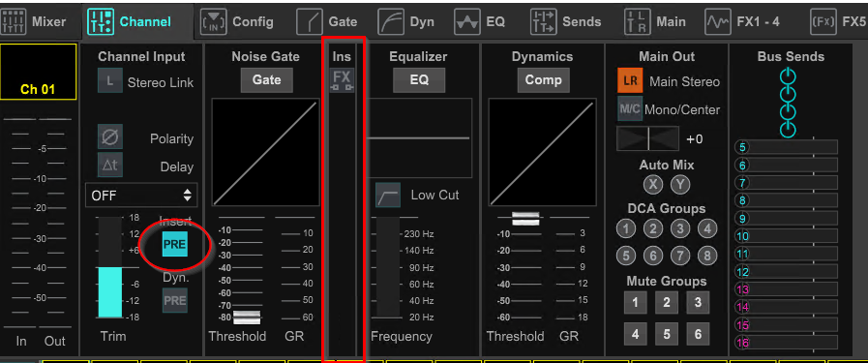The width and height of the screenshot is (868, 363).
Task: Click the FX insert icon under Ins
Action: (x=342, y=80)
